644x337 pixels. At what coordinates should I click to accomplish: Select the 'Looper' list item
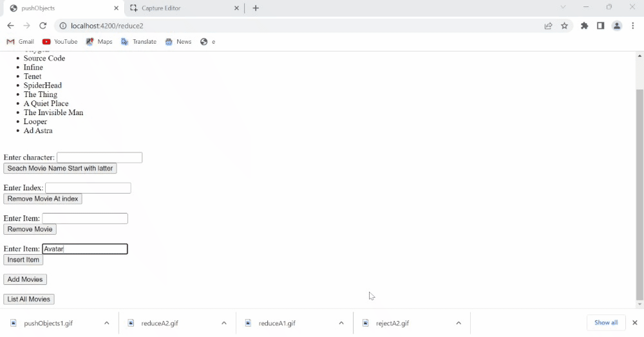click(35, 122)
